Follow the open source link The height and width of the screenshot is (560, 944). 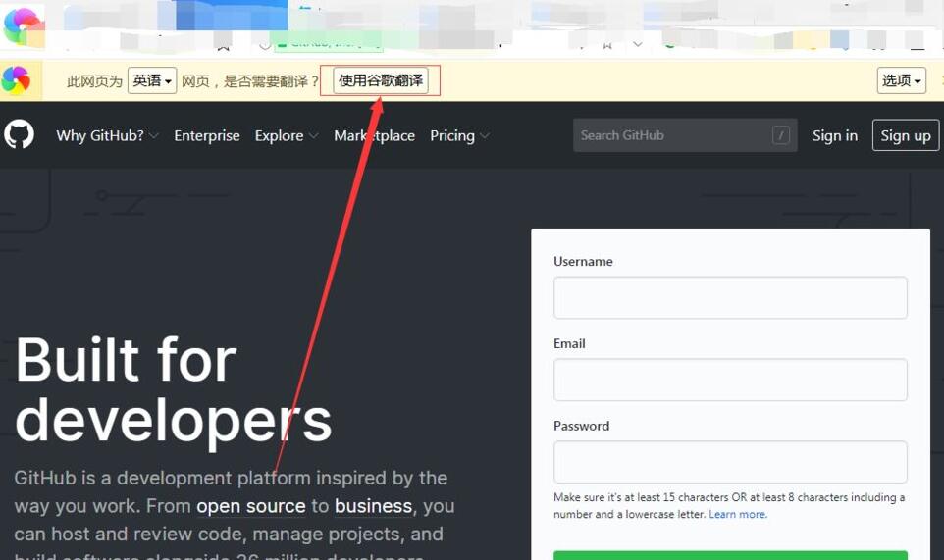click(251, 506)
